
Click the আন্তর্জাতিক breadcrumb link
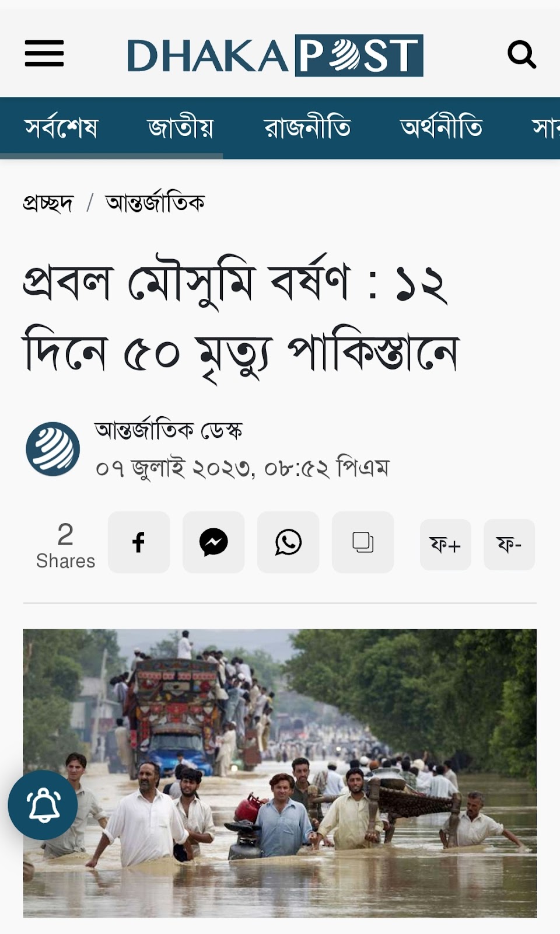pos(155,203)
